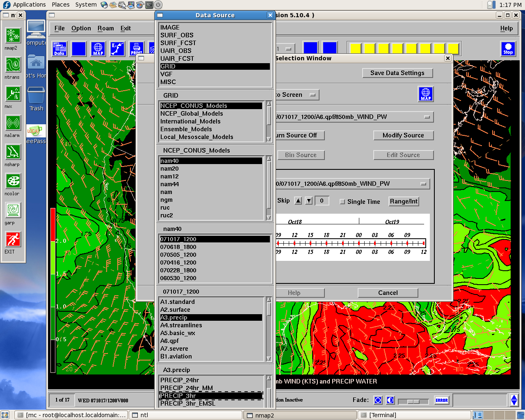Click the PRINT toolbar icon
This screenshot has width=525, height=420.
137,49
